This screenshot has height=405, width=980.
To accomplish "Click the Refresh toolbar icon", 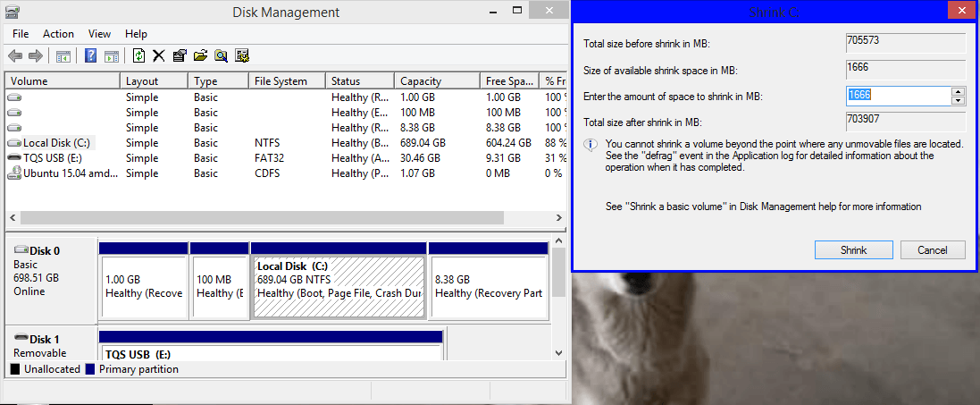I will (x=138, y=55).
